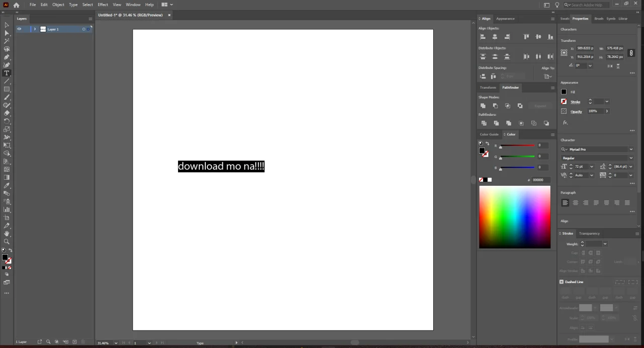Enable the Dashed Line checkbox
Screen dimensions: 644x348
tap(561, 282)
